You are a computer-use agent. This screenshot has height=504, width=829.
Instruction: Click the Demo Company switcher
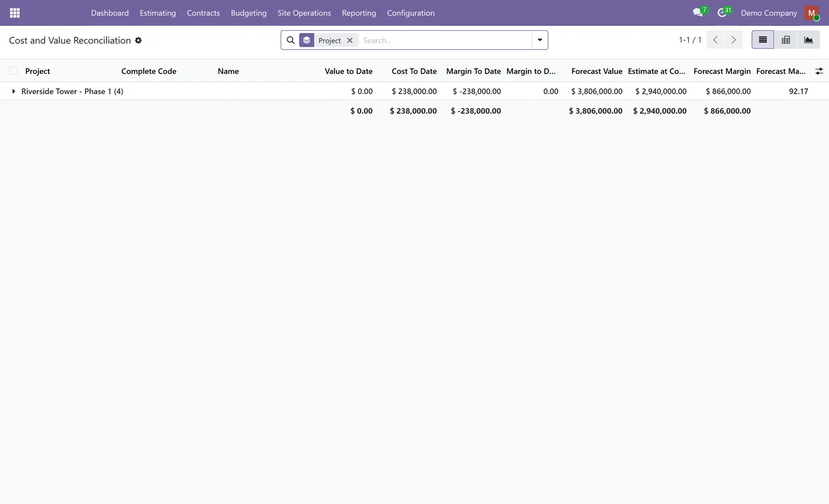coord(769,12)
